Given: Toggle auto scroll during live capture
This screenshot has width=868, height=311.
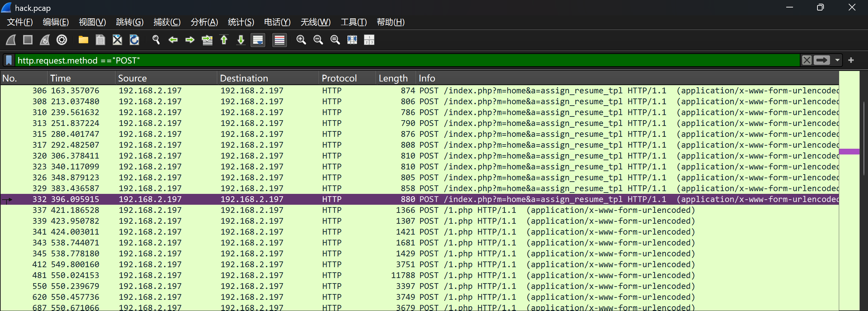Looking at the screenshot, I should (x=258, y=40).
